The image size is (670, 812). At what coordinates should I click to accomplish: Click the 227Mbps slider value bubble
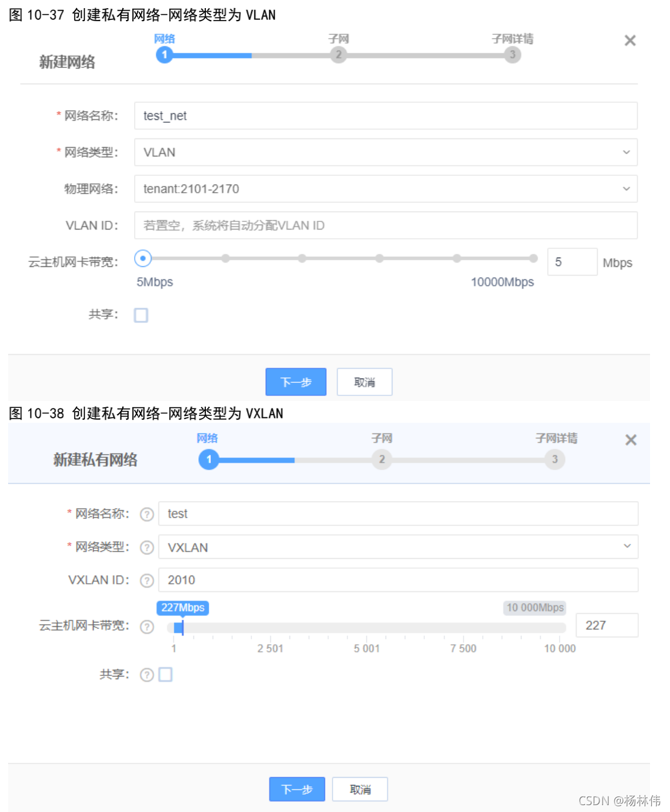point(182,607)
